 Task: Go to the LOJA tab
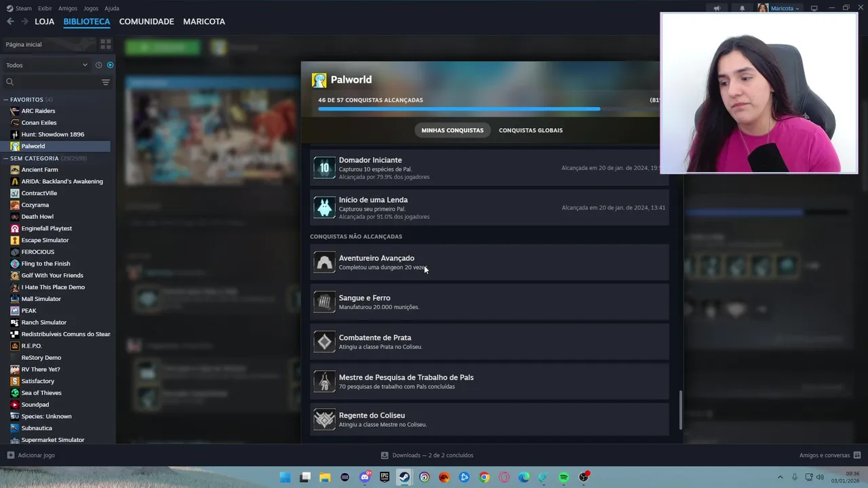pos(45,22)
